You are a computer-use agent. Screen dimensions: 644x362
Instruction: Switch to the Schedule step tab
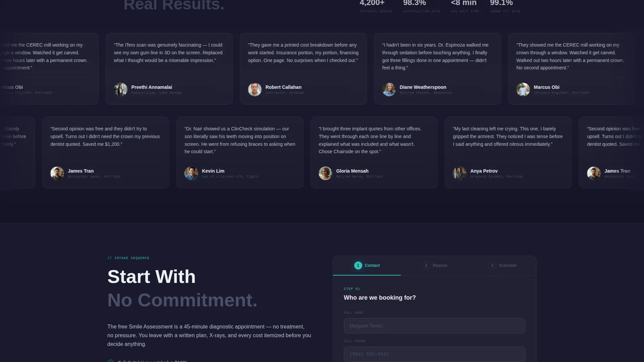click(x=502, y=265)
